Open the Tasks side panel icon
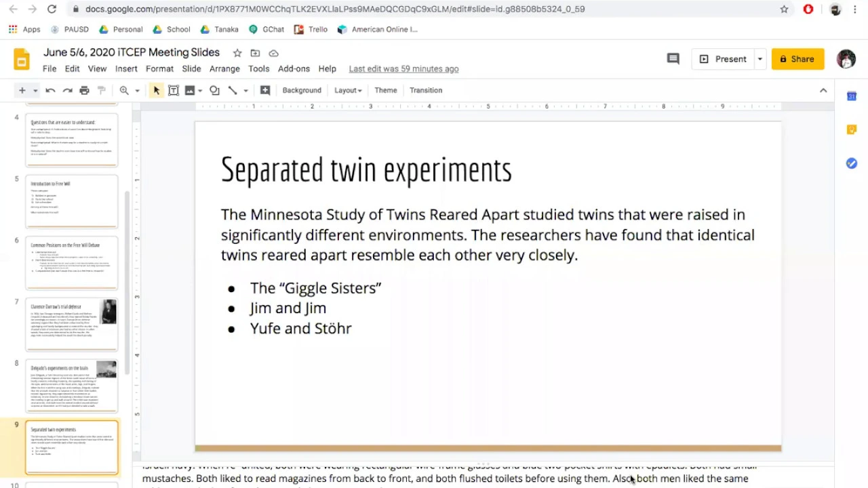 click(852, 163)
